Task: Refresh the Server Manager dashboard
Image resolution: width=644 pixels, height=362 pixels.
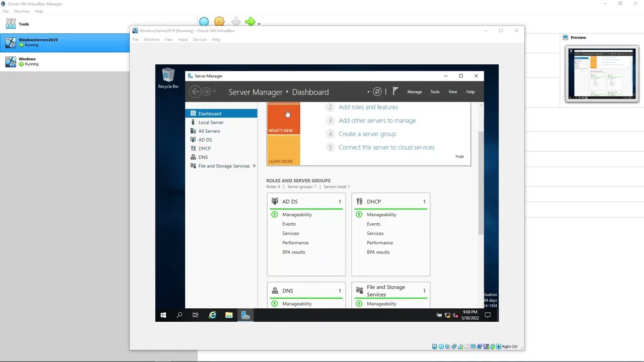Action: tap(377, 92)
